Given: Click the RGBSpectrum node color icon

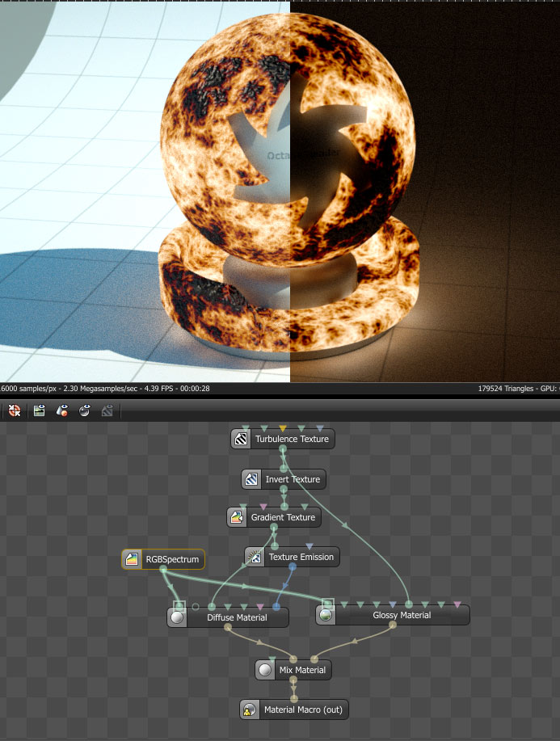Looking at the screenshot, I should (x=132, y=559).
